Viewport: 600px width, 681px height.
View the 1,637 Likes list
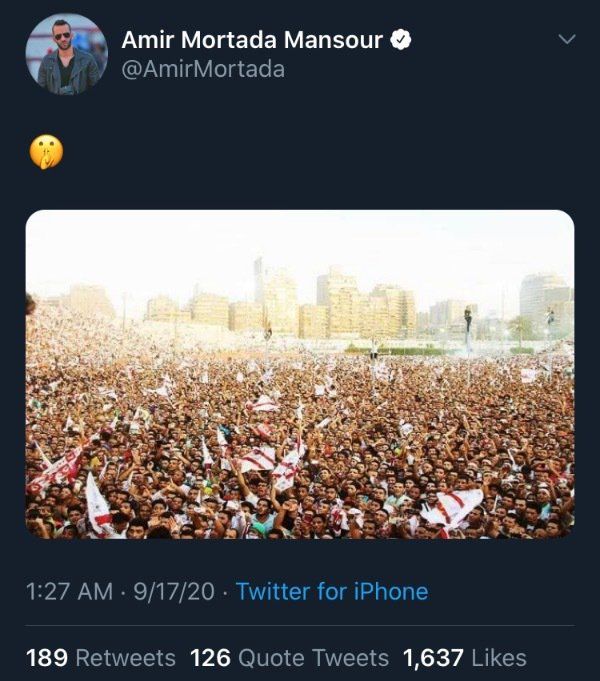tap(465, 658)
